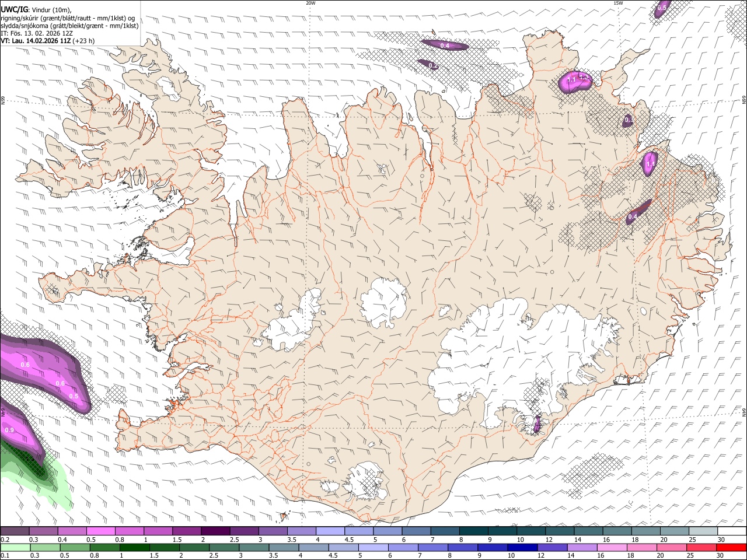Click the 'IT: Fös. 13. 02. 2026 12Z' line
The image size is (747, 560).
click(37, 33)
